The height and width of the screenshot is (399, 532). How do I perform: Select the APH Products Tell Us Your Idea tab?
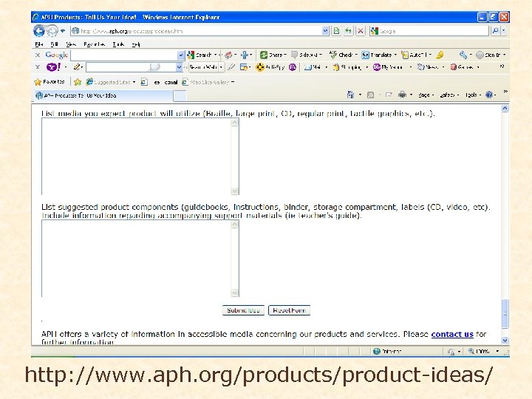click(103, 95)
